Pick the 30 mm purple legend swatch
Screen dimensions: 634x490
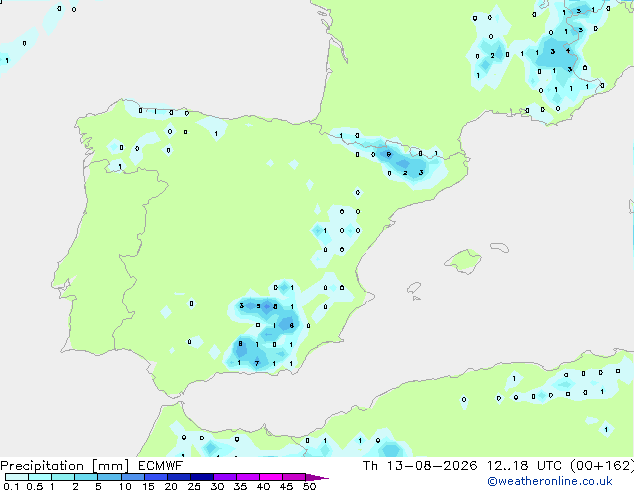tap(224, 477)
